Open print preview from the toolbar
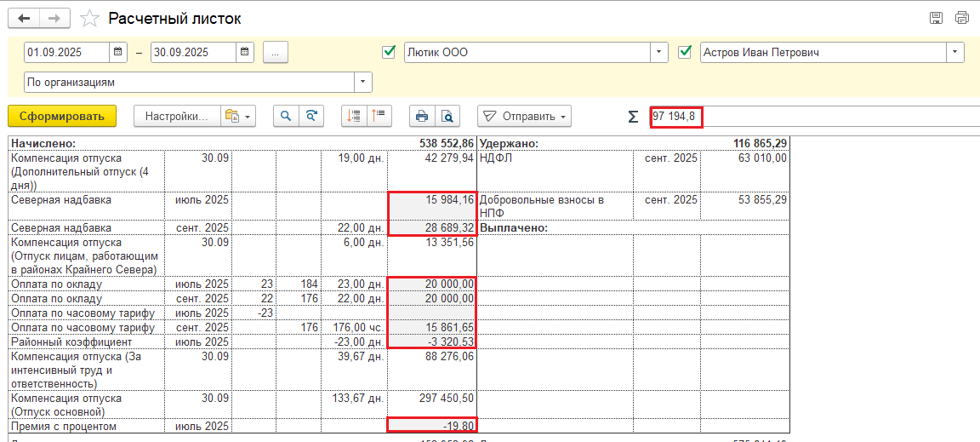The image size is (980, 442). (x=446, y=117)
